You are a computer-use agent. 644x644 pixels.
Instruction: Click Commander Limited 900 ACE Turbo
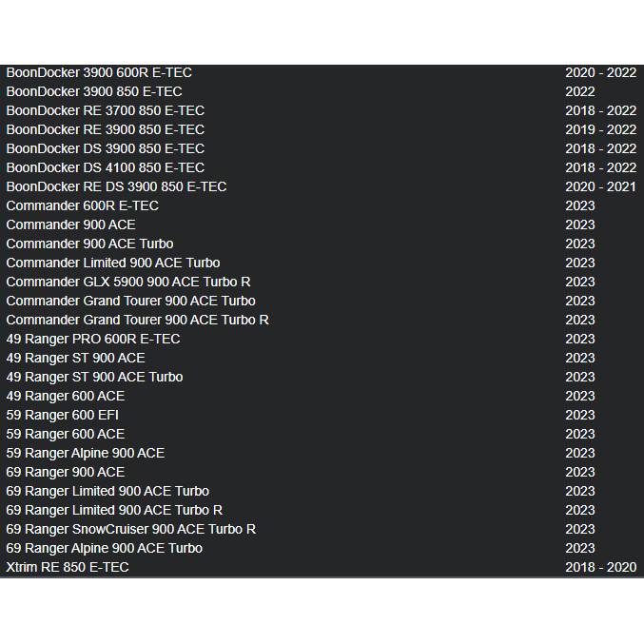pos(113,263)
